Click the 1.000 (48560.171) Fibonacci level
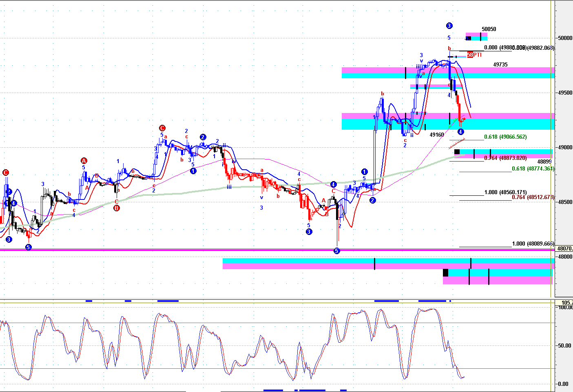Screen dimensions: 573x392 [505, 192]
